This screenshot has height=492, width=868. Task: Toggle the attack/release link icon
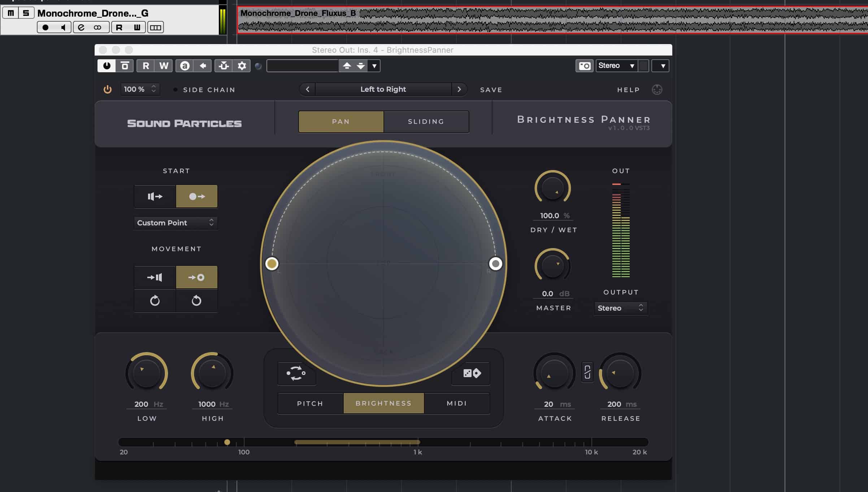587,372
